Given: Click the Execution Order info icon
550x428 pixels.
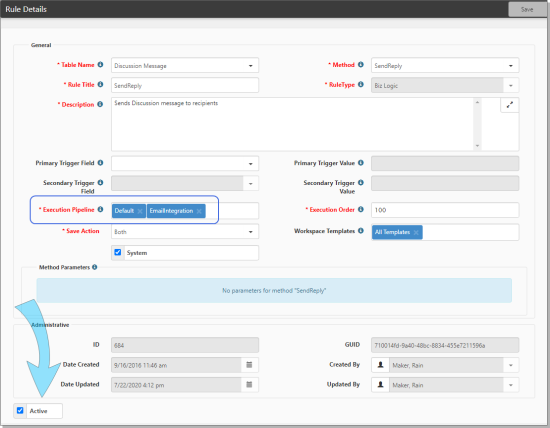Looking at the screenshot, I should pyautogui.click(x=361, y=209).
